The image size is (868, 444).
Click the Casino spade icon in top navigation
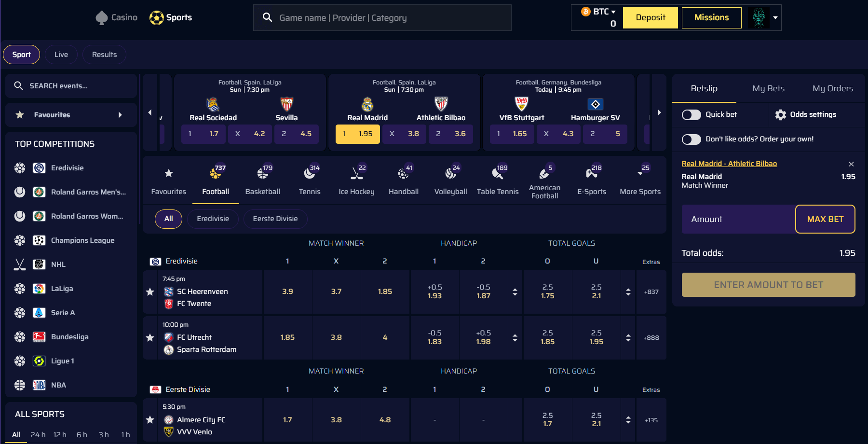(101, 17)
